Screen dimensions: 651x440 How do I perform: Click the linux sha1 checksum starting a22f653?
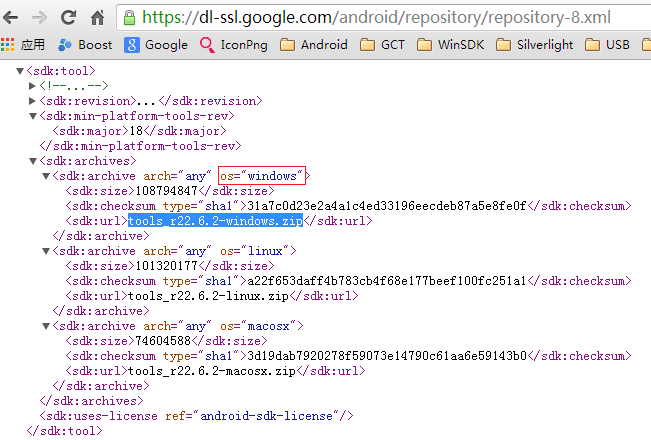tap(387, 281)
